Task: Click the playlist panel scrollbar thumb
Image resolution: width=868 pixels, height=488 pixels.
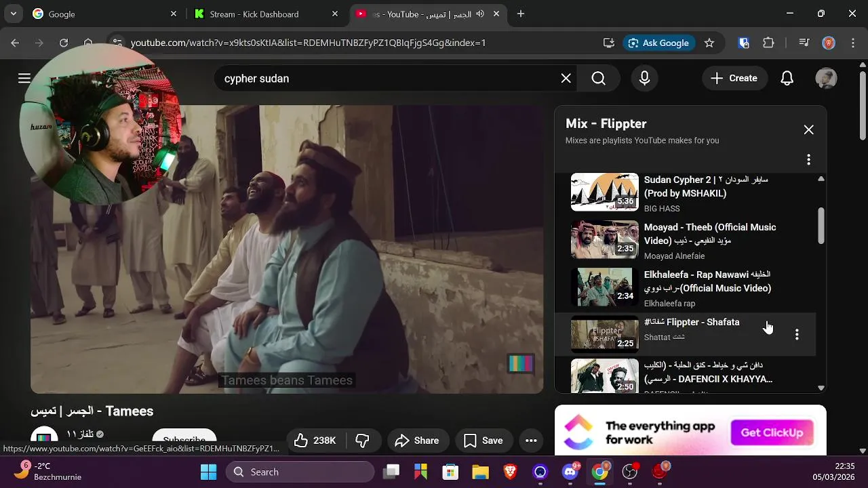Action: 821,226
